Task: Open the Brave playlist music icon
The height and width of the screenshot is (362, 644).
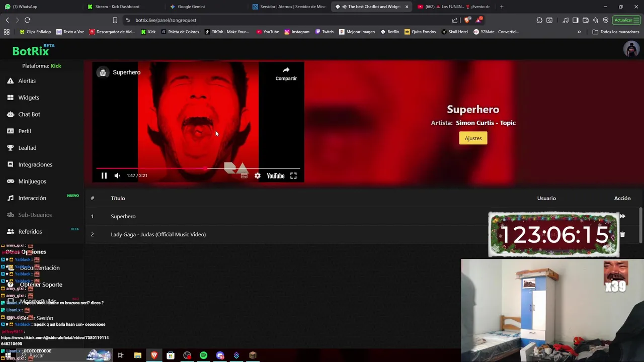Action: click(x=566, y=20)
